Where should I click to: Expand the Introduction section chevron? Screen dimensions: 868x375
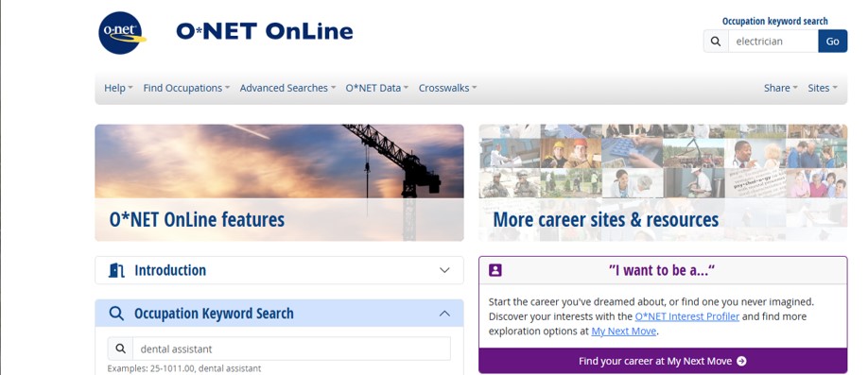tap(444, 270)
